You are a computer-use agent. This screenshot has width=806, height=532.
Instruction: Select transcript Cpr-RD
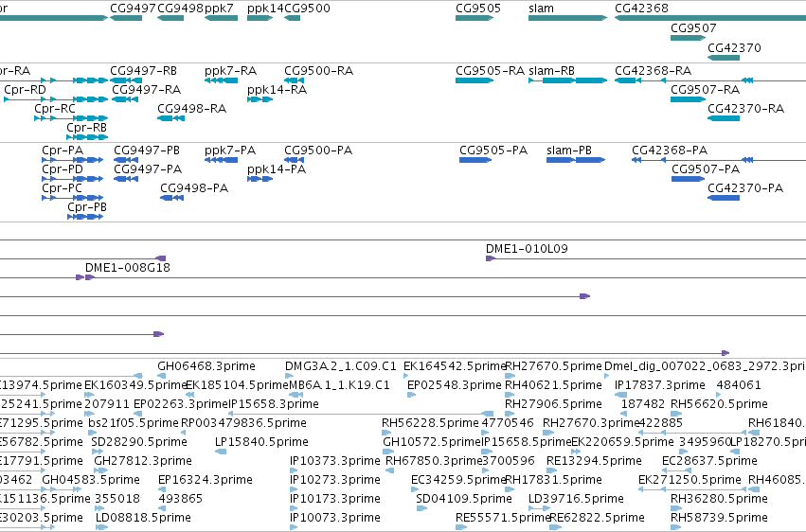click(x=26, y=90)
